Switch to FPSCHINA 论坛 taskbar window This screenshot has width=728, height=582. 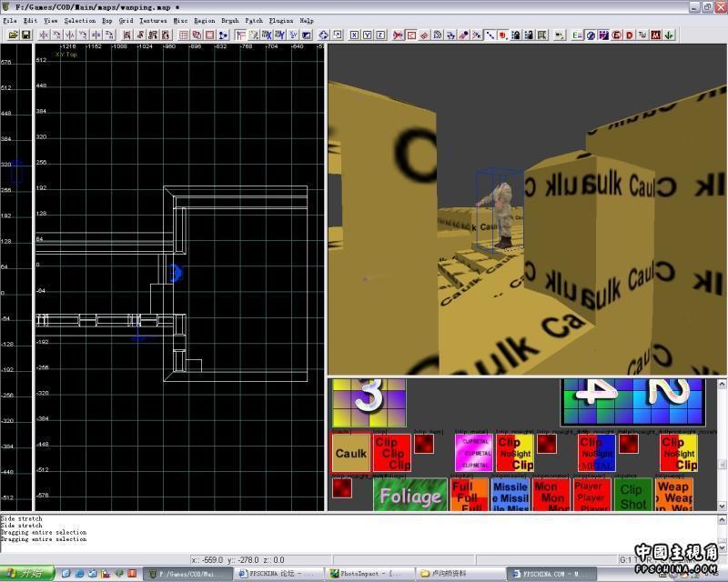pos(278,574)
